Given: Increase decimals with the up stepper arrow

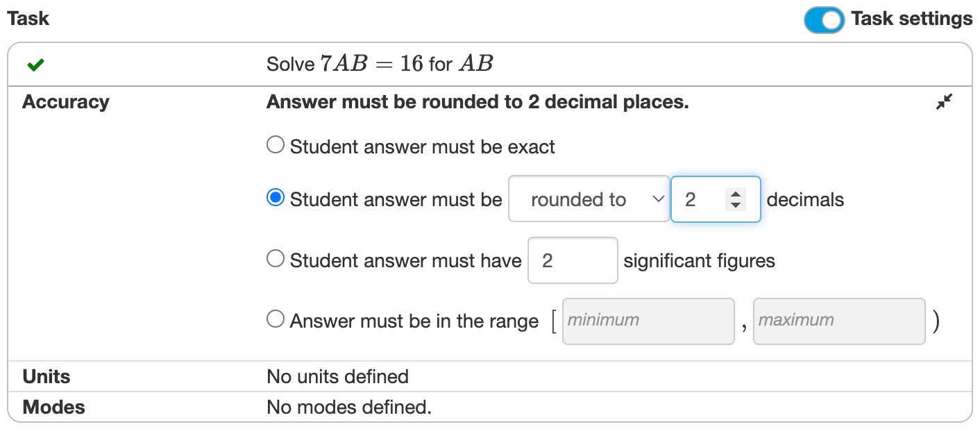Looking at the screenshot, I should click(x=736, y=194).
